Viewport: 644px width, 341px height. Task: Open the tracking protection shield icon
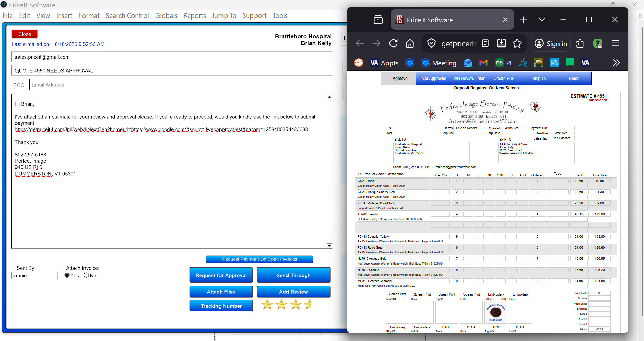coord(431,43)
